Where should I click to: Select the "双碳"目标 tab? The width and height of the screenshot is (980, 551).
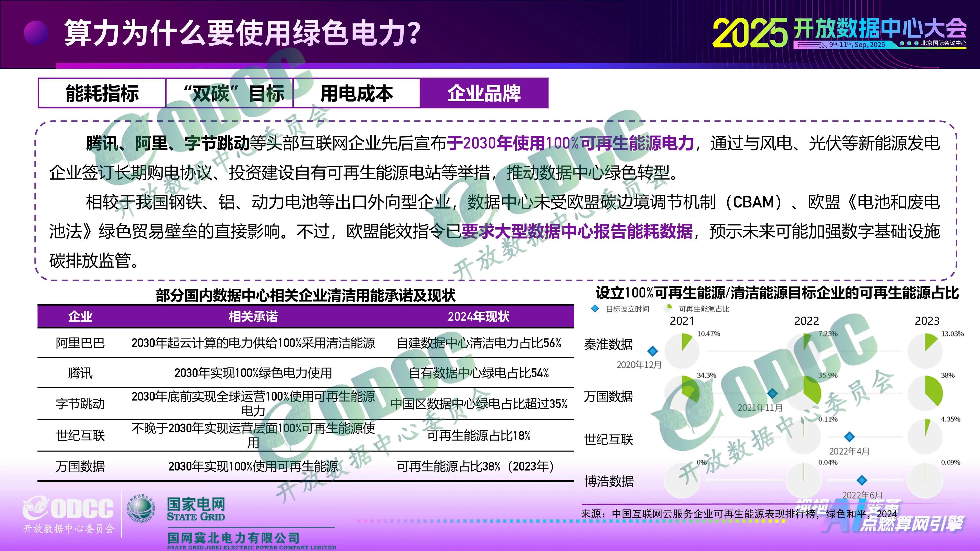[229, 93]
